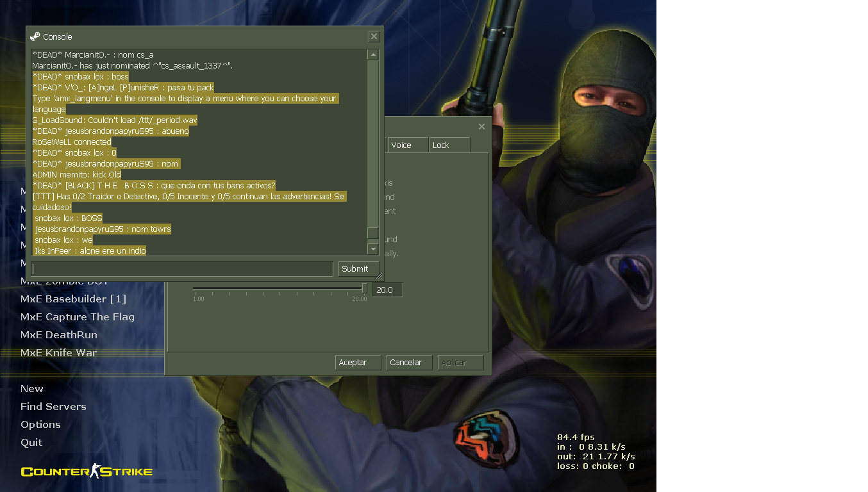The image size is (868, 492).
Task: Quit the game from the main menu
Action: [31, 443]
